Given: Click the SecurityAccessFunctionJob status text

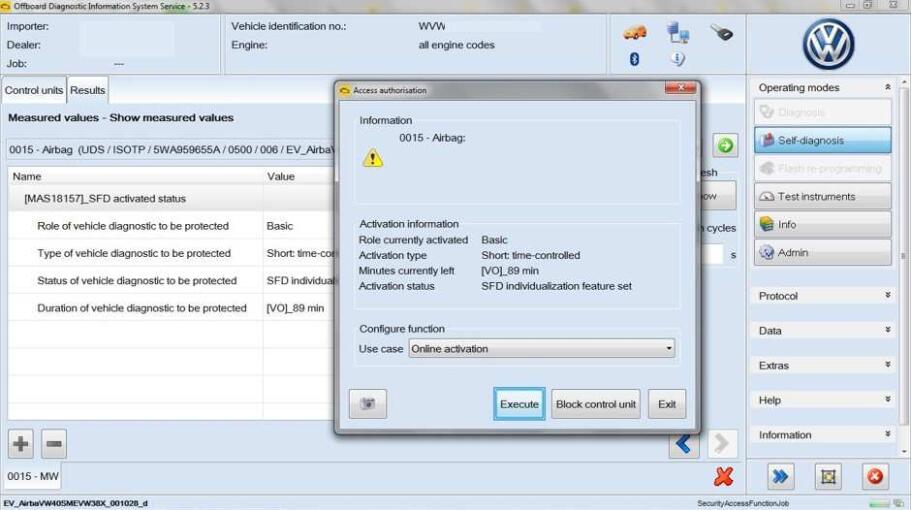Looking at the screenshot, I should (x=743, y=503).
